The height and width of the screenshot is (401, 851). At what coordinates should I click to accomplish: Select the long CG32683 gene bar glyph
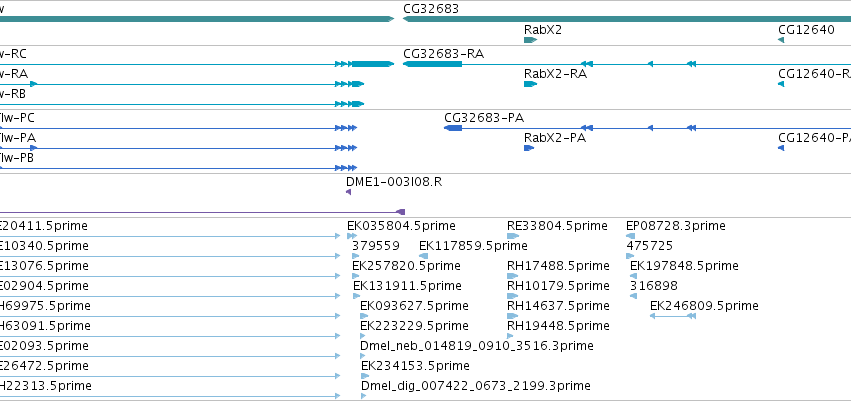click(x=627, y=19)
